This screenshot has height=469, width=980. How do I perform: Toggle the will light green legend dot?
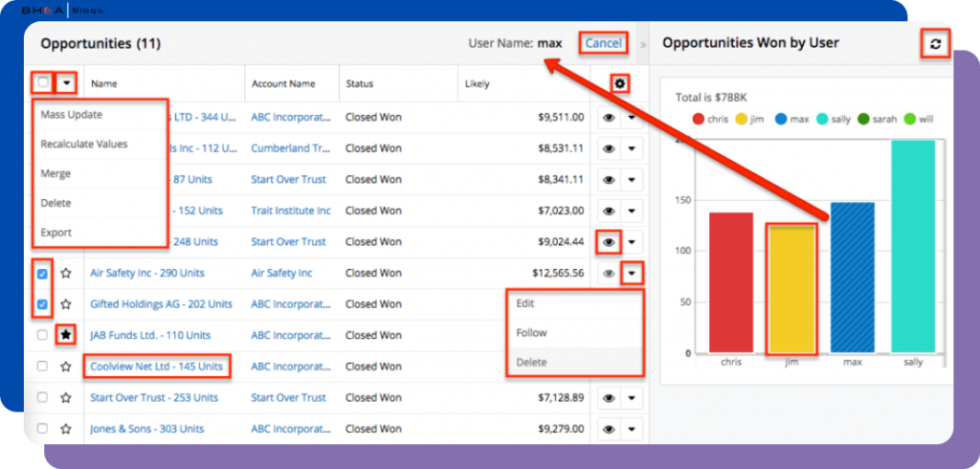[911, 119]
